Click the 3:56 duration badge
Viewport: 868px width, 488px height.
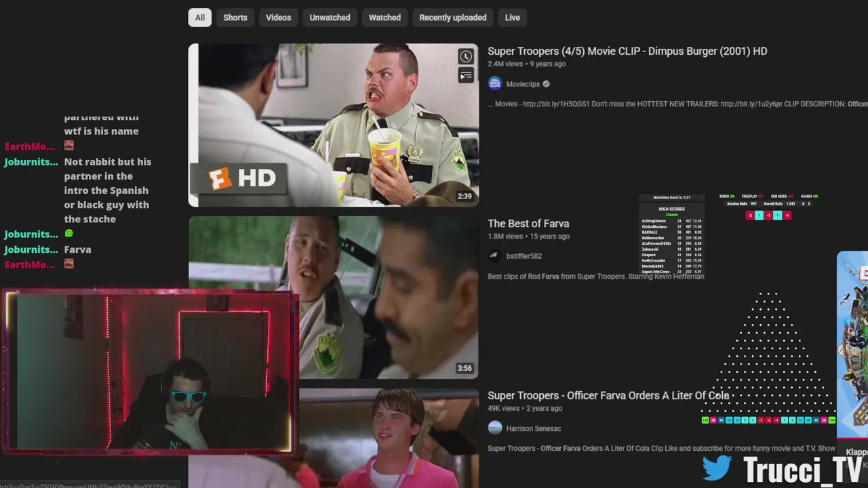pyautogui.click(x=465, y=369)
